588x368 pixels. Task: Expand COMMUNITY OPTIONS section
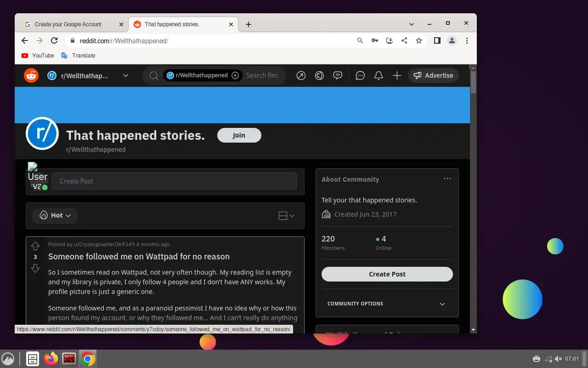coord(387,304)
